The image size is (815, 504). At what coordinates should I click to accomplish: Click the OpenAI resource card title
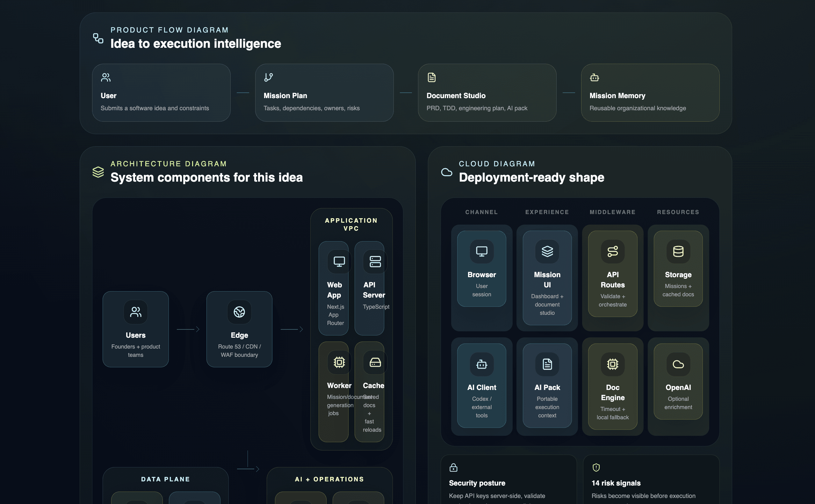[x=678, y=388]
